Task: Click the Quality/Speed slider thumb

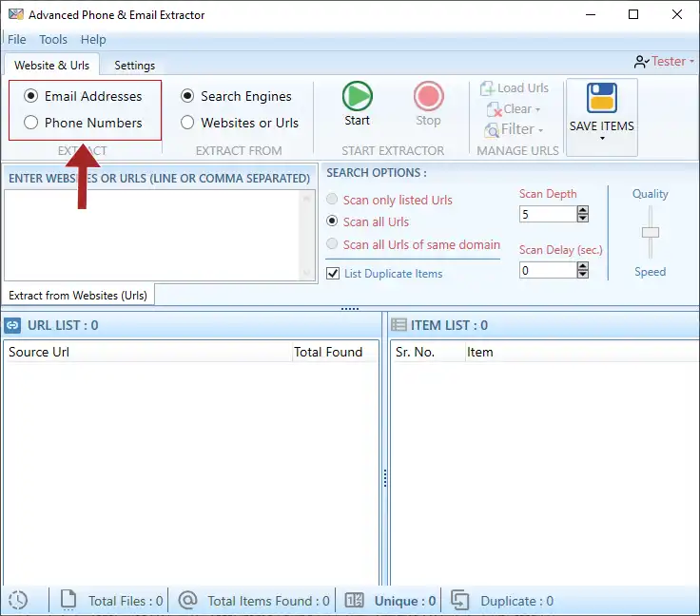Action: coord(651,232)
